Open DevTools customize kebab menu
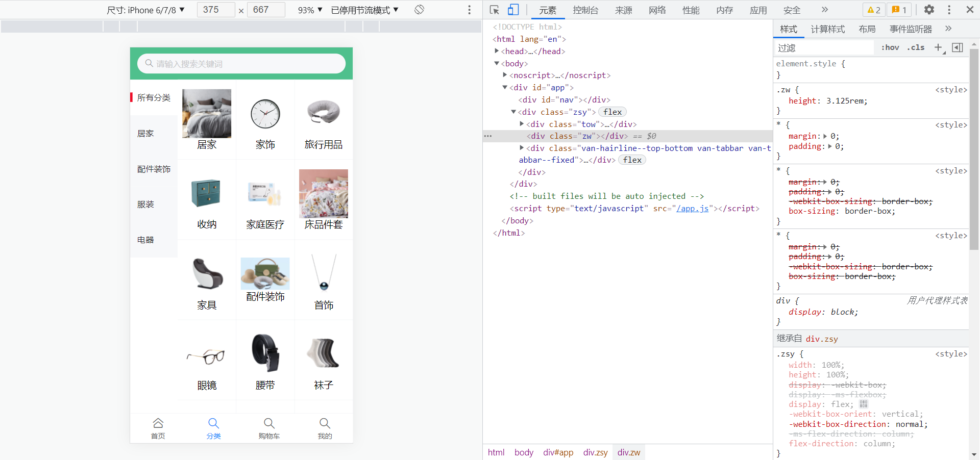The height and width of the screenshot is (460, 980). click(x=949, y=10)
